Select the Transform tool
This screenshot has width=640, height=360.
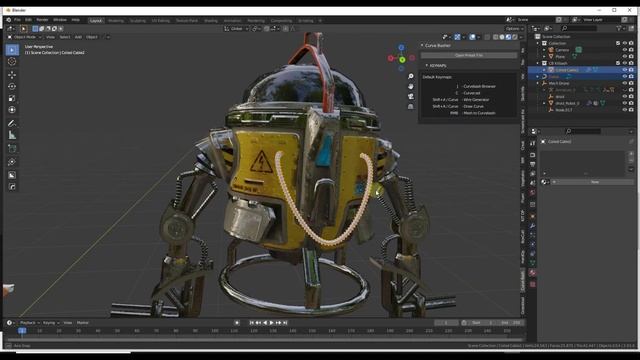click(12, 110)
